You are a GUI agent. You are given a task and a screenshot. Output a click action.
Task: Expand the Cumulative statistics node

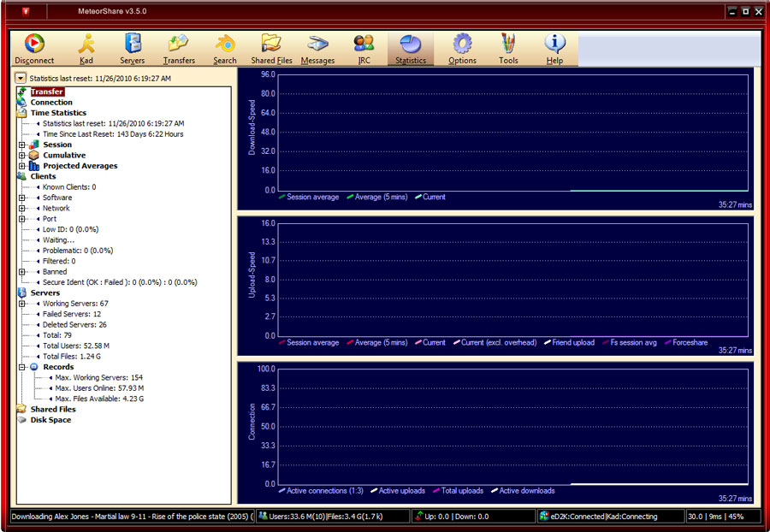point(22,156)
